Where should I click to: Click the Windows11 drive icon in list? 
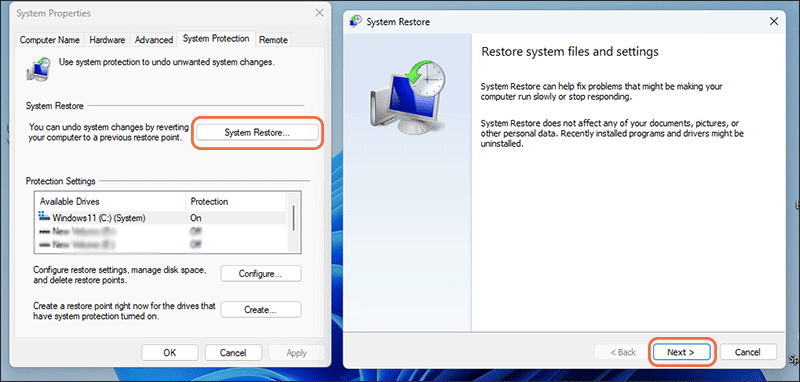pos(44,217)
